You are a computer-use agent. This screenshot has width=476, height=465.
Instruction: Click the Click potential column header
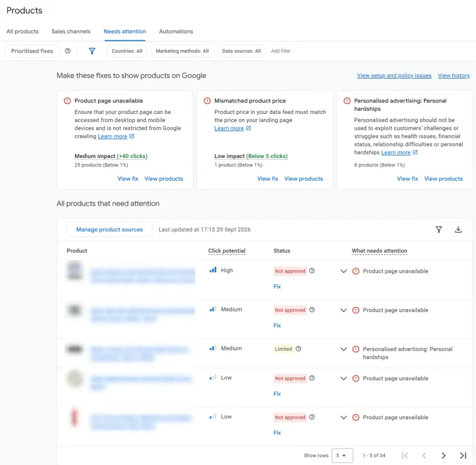(x=227, y=251)
